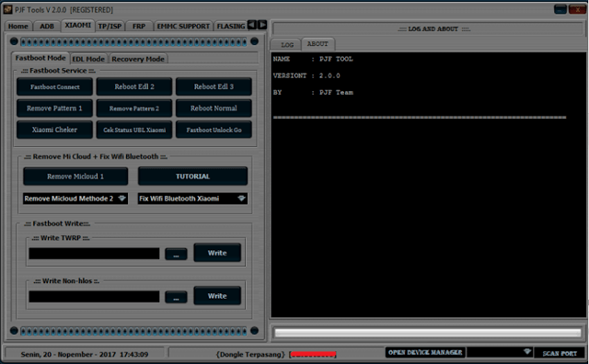Click Reboot Edl 3 button
This screenshot has width=589, height=364.
tap(214, 86)
